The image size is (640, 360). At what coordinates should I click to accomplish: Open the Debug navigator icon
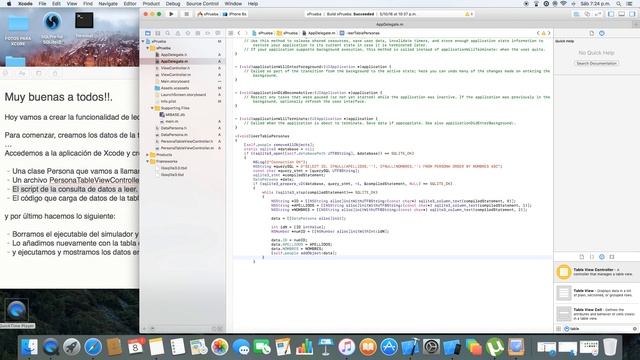198,33
